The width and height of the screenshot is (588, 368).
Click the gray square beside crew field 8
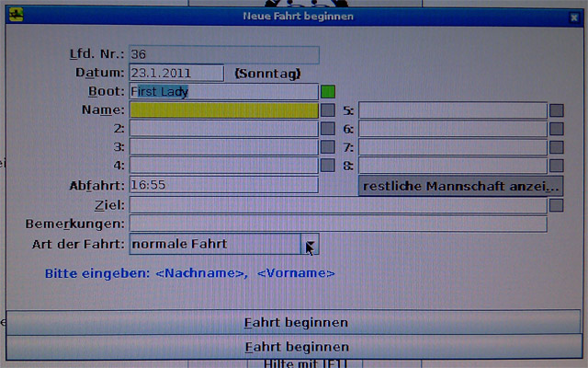[x=556, y=166]
